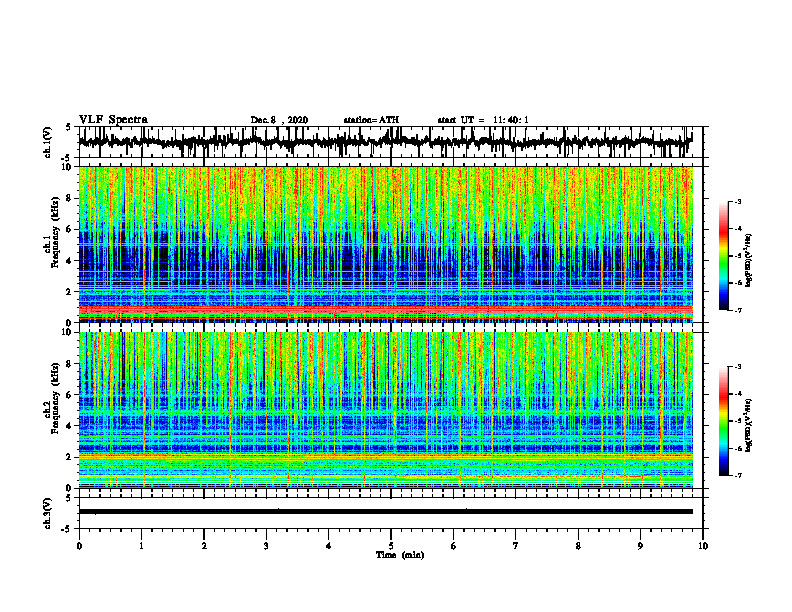Select the "ch.3(V)" axis label
This screenshot has width=792, height=612.
(x=48, y=514)
